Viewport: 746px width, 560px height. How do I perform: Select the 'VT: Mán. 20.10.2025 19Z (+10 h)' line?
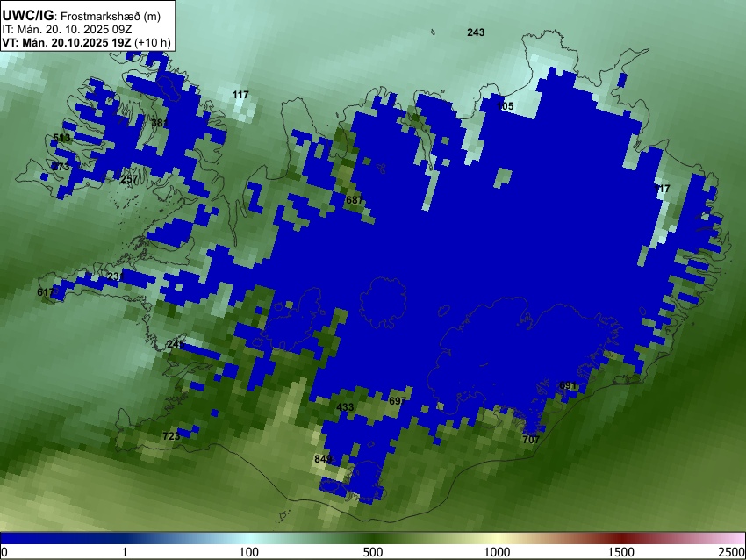tap(86, 42)
